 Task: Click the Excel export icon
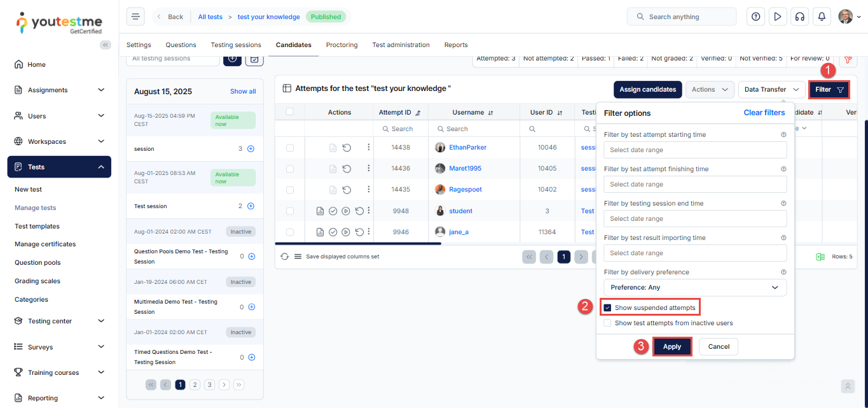click(820, 257)
